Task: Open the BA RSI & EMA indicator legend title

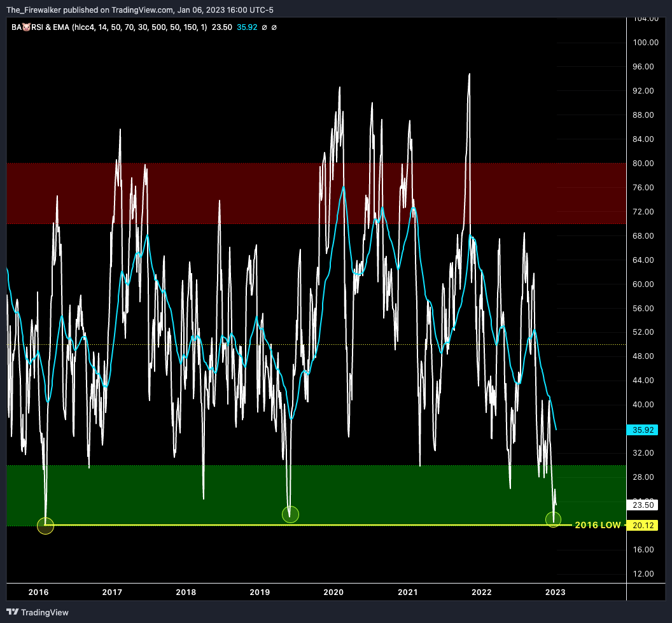Action: [109, 27]
